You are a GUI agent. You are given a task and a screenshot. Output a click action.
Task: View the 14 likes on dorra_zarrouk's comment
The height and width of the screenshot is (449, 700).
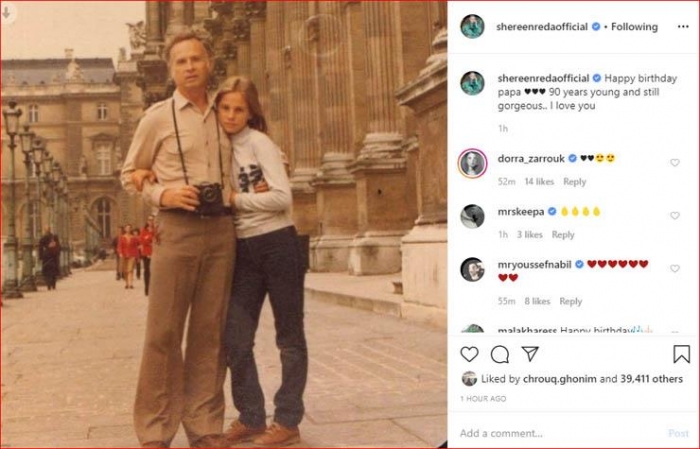click(539, 182)
